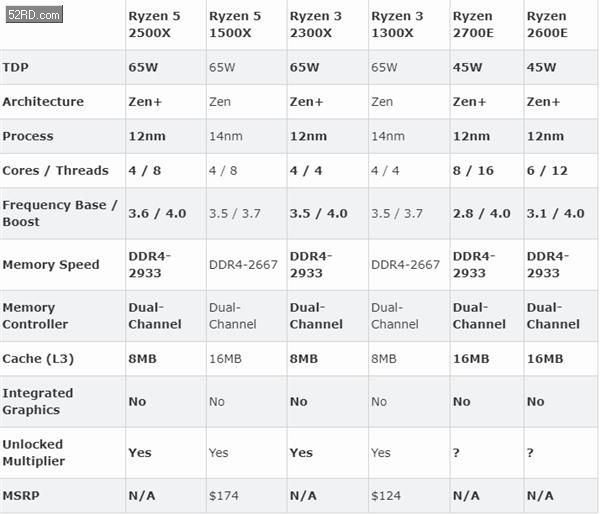Click the Ryzen 3 2300X column header
Image resolution: width=600 pixels, height=514 pixels.
click(x=316, y=24)
